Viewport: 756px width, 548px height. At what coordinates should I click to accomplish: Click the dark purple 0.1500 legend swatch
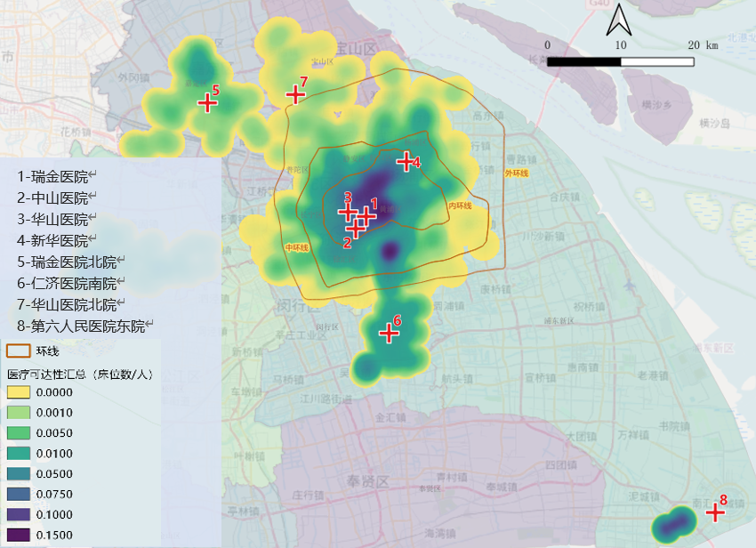point(19,535)
